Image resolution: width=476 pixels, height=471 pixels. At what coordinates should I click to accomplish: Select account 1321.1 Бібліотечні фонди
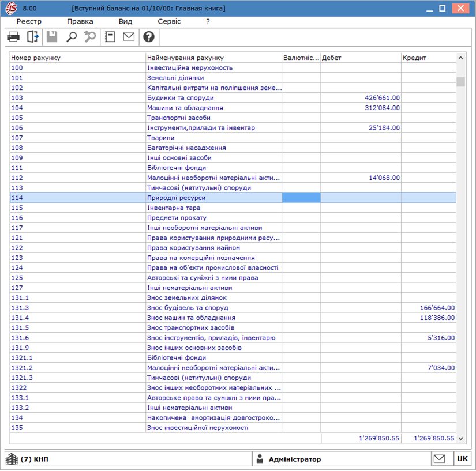click(x=233, y=357)
